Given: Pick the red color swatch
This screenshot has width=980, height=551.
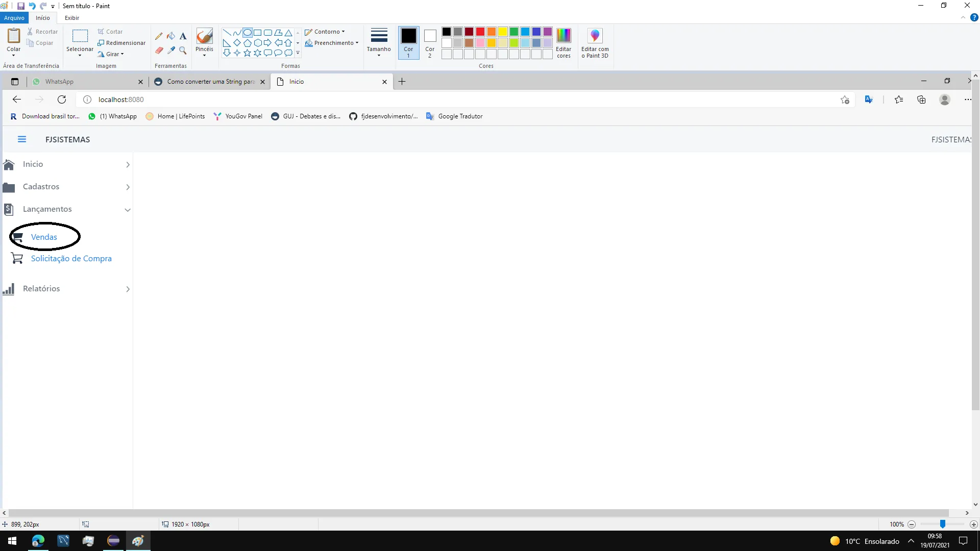Looking at the screenshot, I should pyautogui.click(x=480, y=32).
